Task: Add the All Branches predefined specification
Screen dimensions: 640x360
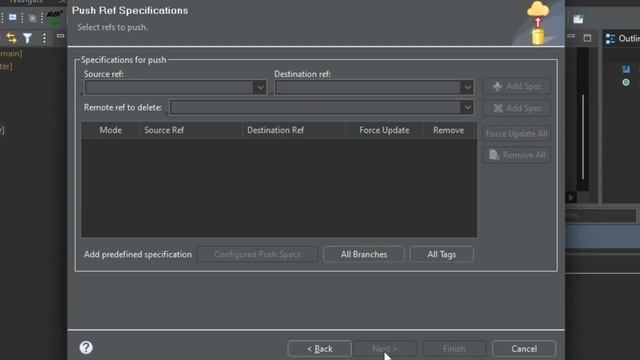Action: [364, 254]
